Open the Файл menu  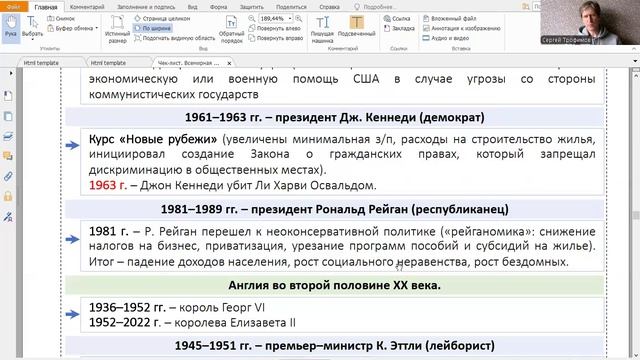pos(13,7)
